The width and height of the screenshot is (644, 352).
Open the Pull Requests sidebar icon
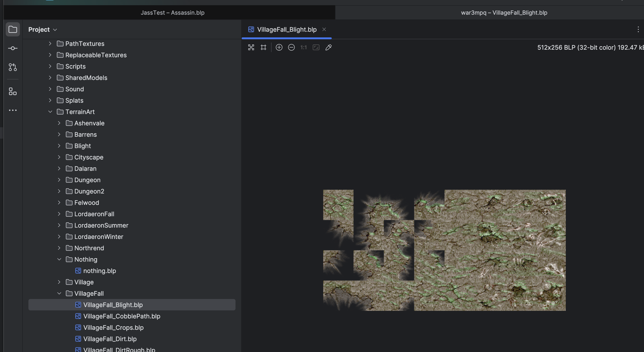[13, 67]
